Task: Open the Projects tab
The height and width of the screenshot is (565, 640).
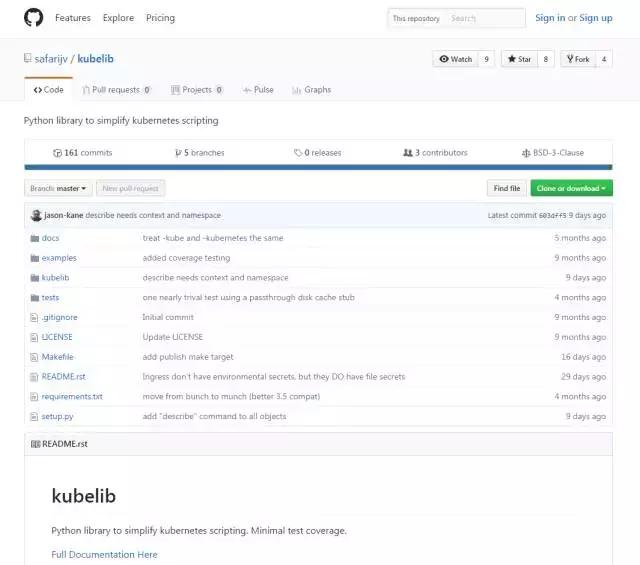Action: click(x=197, y=90)
